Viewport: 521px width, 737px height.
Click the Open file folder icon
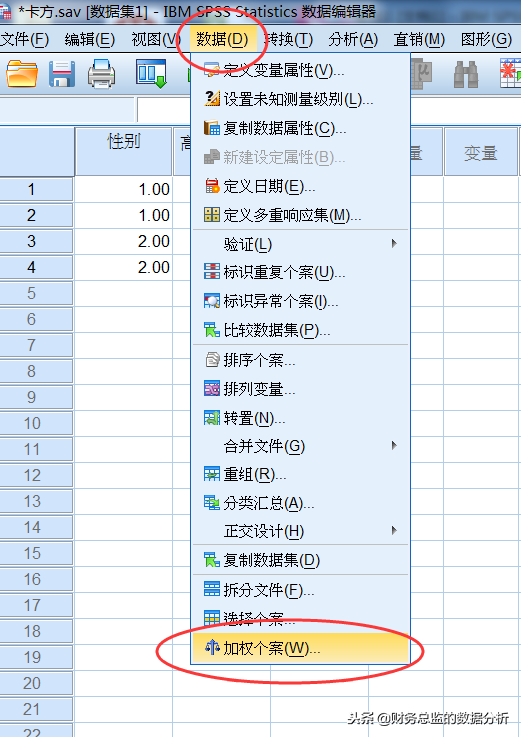[22, 74]
